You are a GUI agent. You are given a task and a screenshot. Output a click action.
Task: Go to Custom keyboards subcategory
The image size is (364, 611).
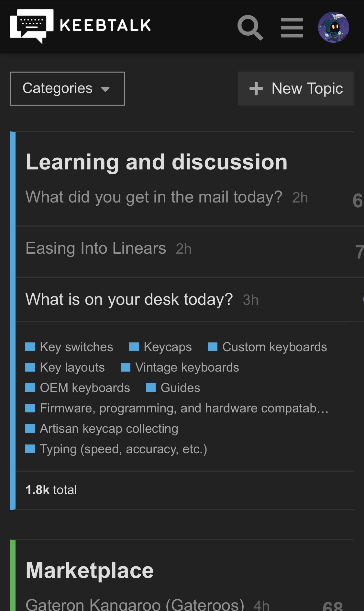[275, 347]
